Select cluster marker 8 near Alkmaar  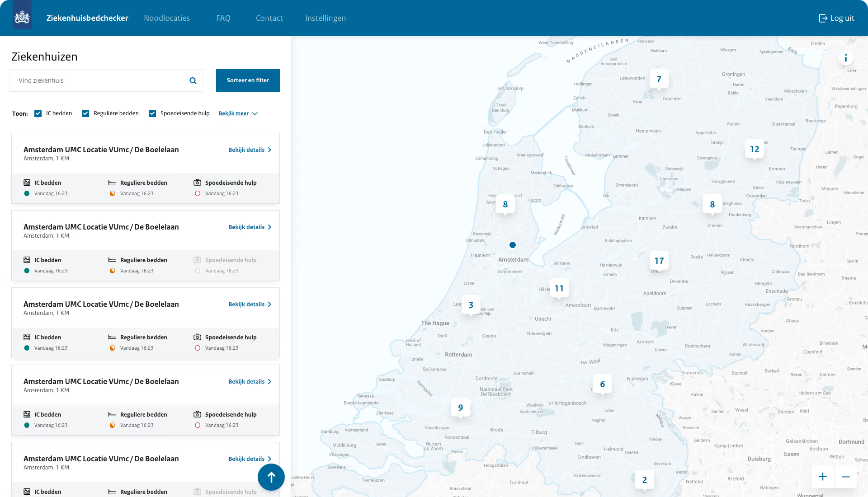point(505,204)
